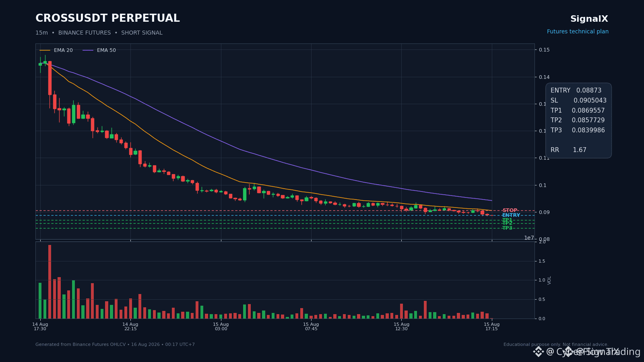Click the vertical VOL axis title

(x=549, y=280)
